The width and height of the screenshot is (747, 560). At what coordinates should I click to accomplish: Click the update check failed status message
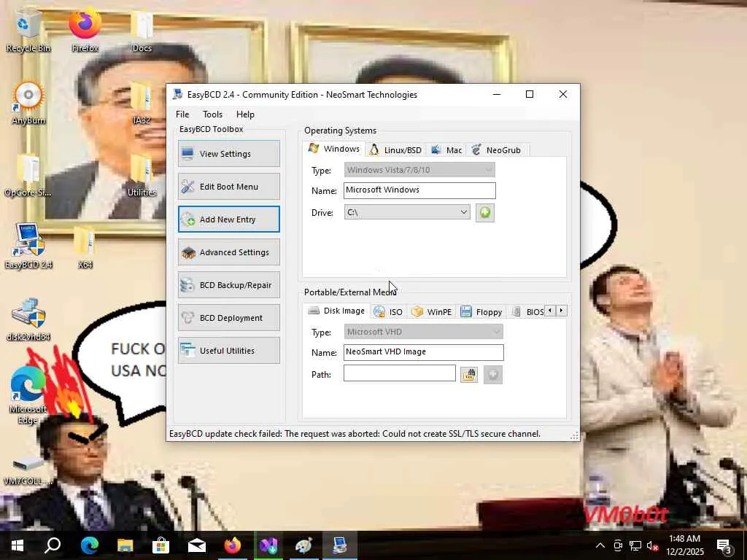click(355, 434)
